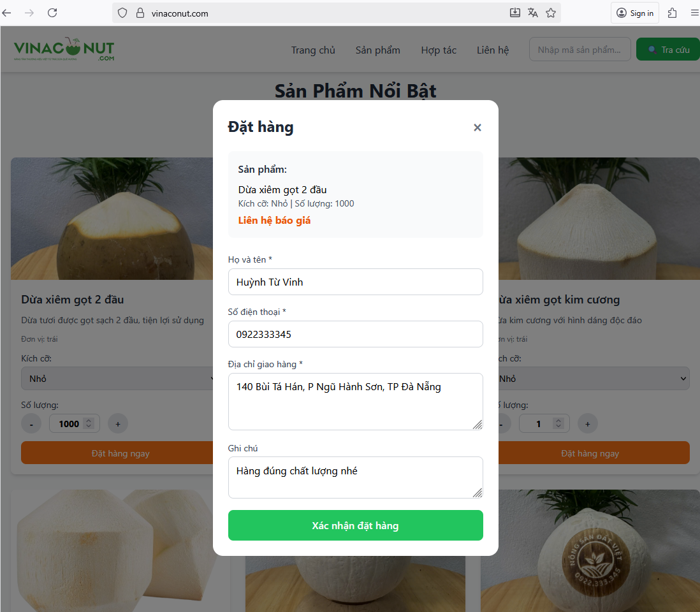The height and width of the screenshot is (612, 700).
Task: Open the browser translate page icon
Action: click(x=533, y=13)
